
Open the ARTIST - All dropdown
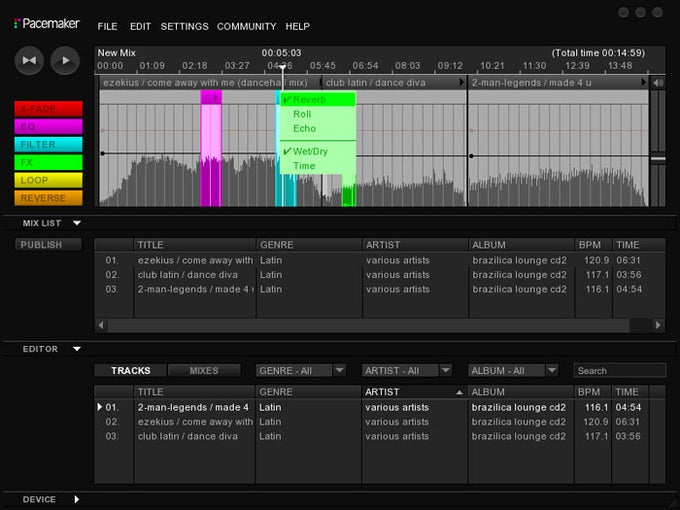click(407, 370)
